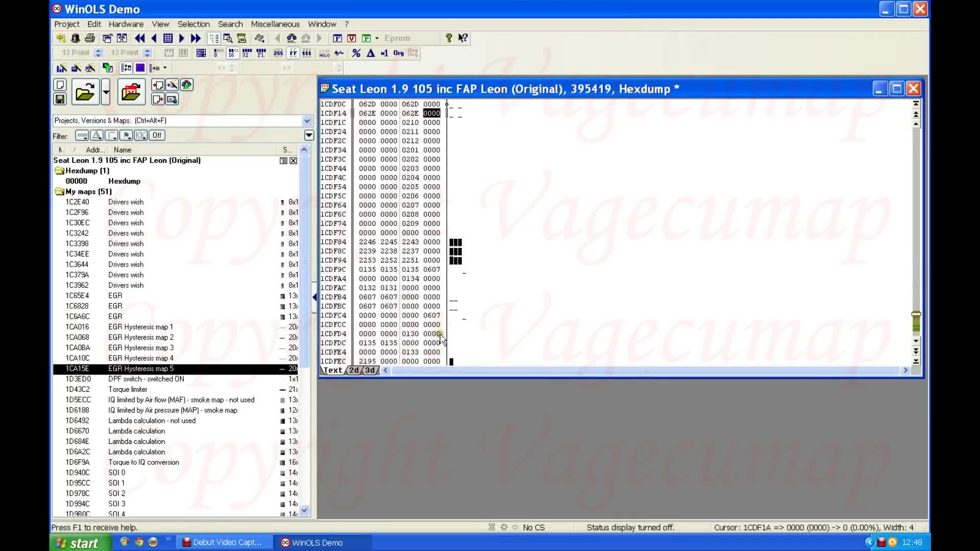Switch to the 2d tab
This screenshot has height=551, width=980.
354,370
